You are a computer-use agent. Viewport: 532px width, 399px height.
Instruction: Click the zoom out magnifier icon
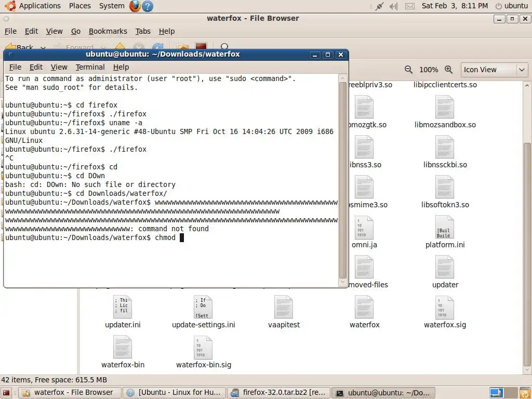point(408,70)
